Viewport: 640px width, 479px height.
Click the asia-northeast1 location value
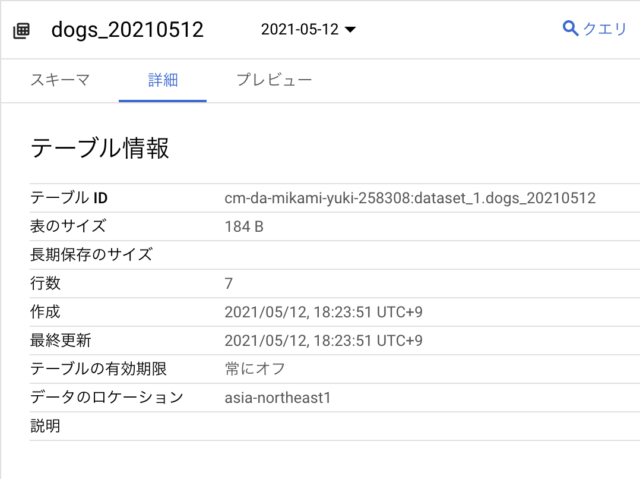pos(278,398)
